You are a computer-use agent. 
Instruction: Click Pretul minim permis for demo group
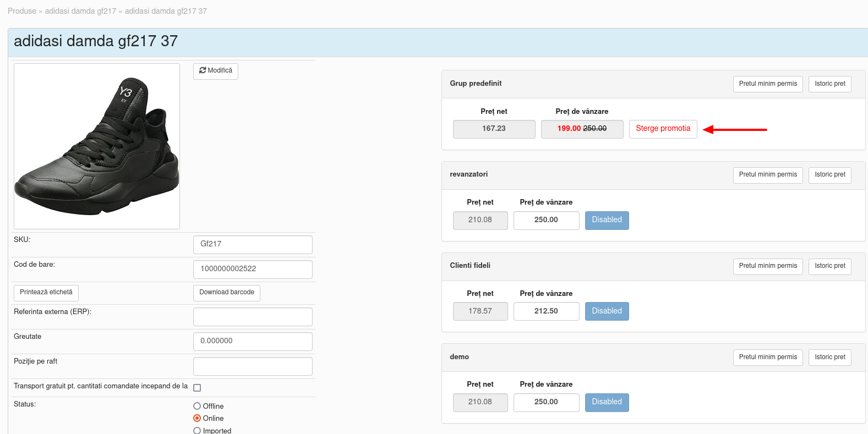tap(768, 358)
